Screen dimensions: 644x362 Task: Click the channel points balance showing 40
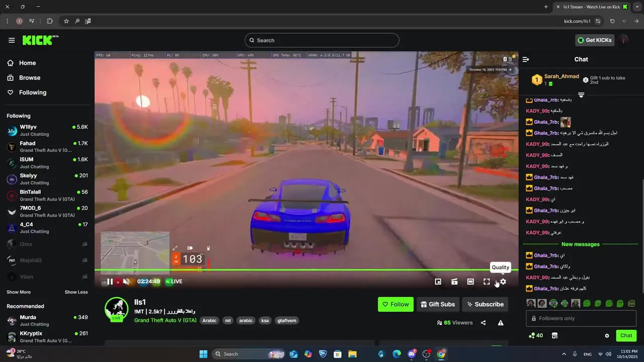coord(536,335)
